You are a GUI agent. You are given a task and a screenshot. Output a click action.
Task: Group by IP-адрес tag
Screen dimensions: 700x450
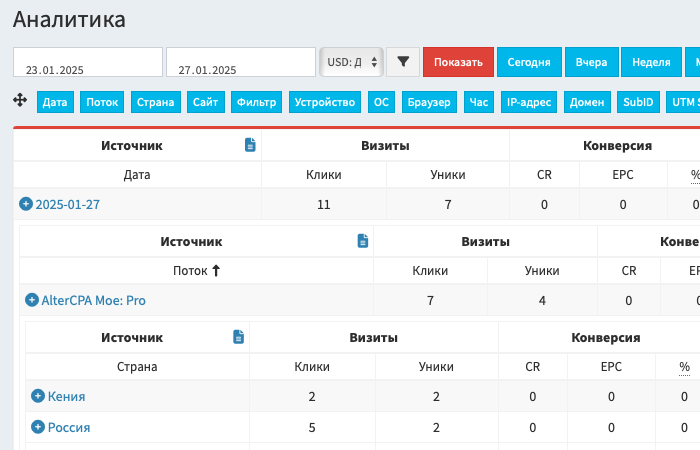point(528,102)
